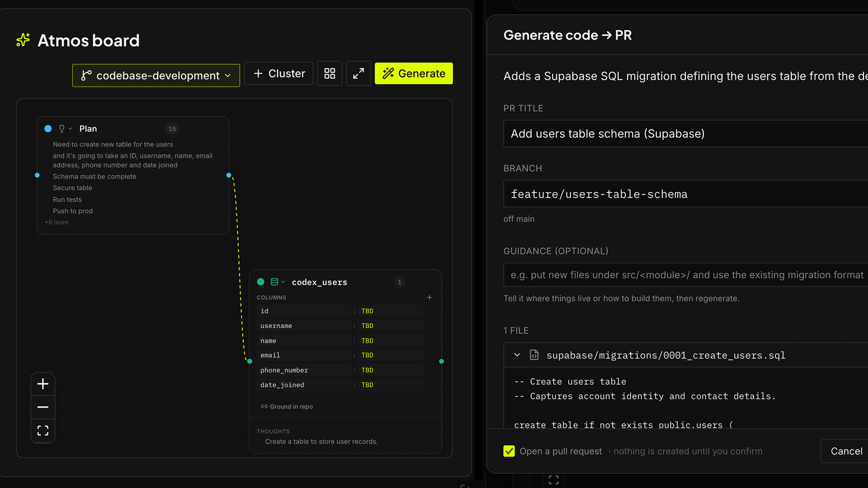Select the name column field
The width and height of the screenshot is (868, 488).
pos(304,341)
